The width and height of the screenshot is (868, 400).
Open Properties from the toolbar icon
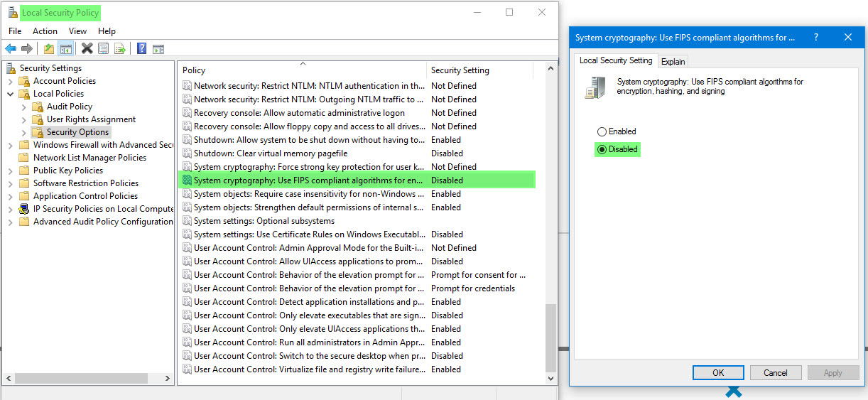coord(104,48)
